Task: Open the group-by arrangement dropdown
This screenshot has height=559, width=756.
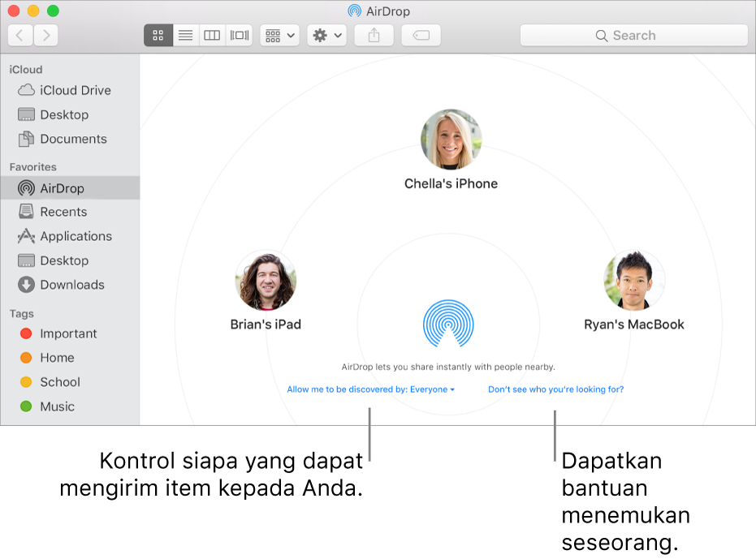Action: tap(280, 35)
